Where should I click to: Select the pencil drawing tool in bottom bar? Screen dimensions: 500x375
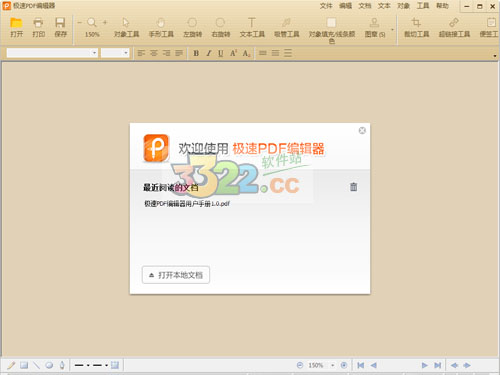tap(11, 365)
